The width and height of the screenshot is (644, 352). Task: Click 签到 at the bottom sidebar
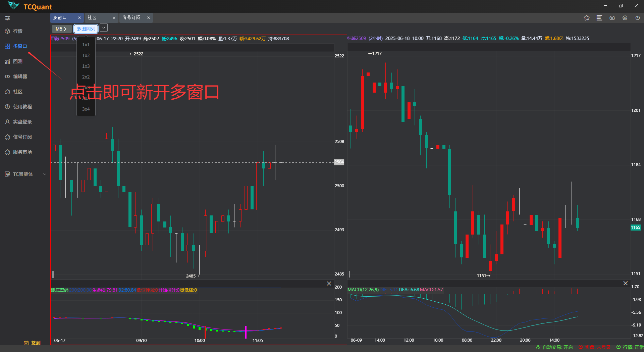tap(36, 343)
